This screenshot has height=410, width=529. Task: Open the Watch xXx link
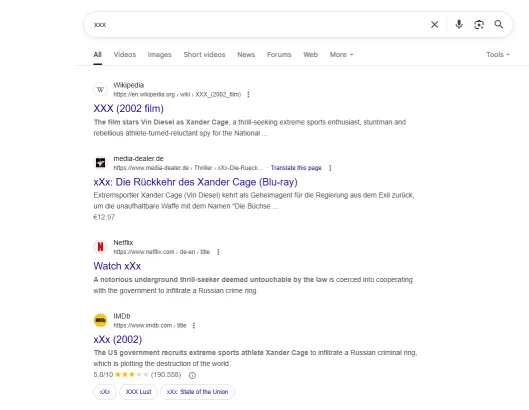(117, 266)
